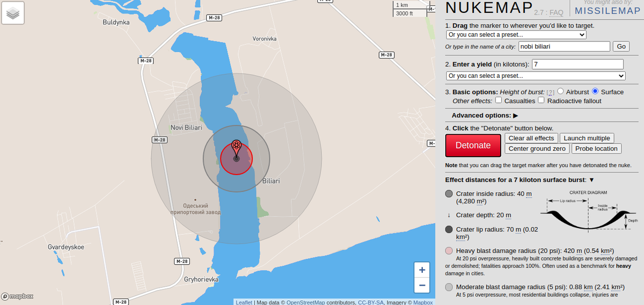The image size is (644, 305).
Task: Click the Clear all effects button
Action: point(531,138)
